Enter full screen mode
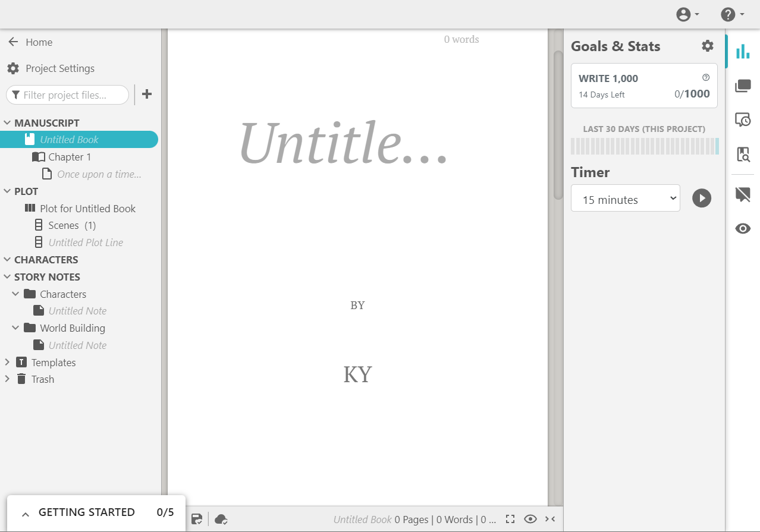The height and width of the screenshot is (532, 760). 510,519
